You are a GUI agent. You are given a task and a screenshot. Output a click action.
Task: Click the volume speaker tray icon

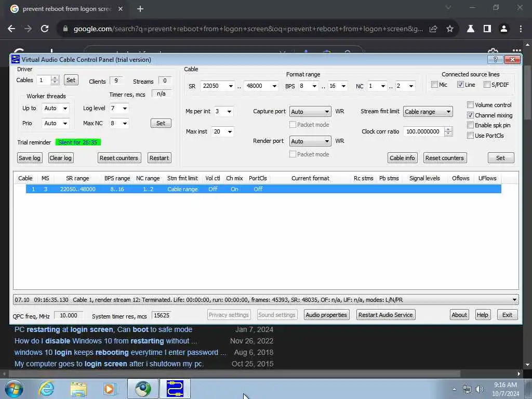pos(480,389)
